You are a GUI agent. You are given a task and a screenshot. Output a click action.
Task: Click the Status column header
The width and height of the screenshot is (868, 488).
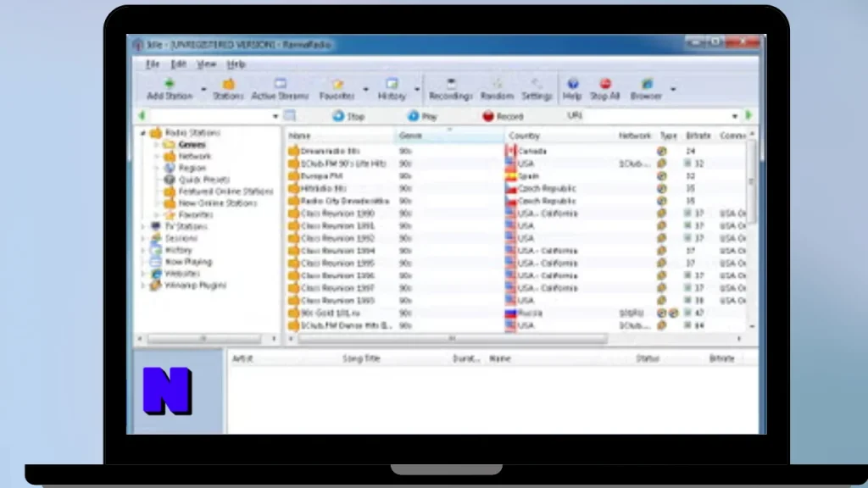tap(648, 358)
